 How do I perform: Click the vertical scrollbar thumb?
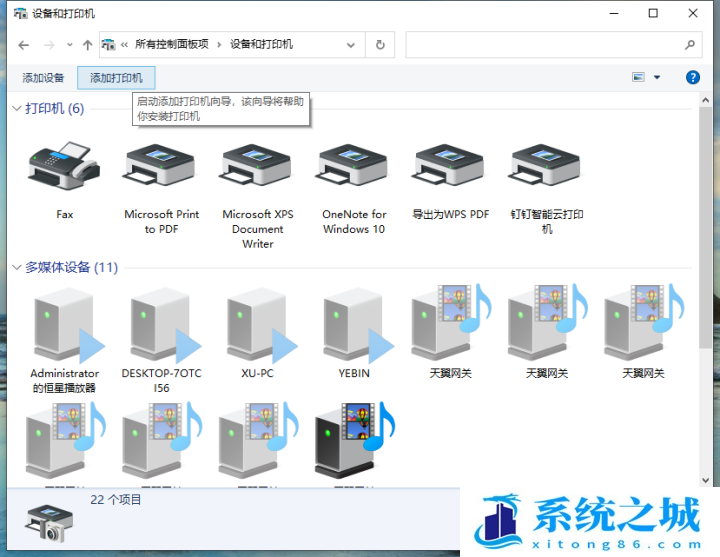point(705,227)
